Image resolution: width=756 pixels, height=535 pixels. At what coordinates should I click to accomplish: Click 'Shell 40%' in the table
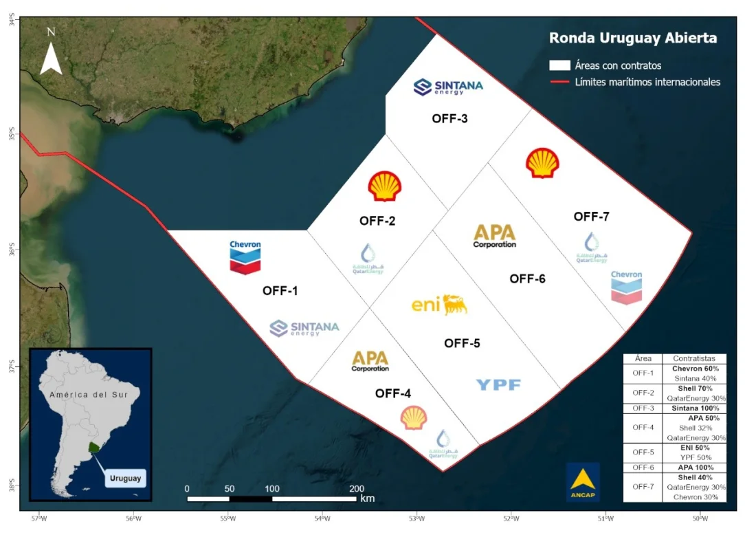pos(696,477)
